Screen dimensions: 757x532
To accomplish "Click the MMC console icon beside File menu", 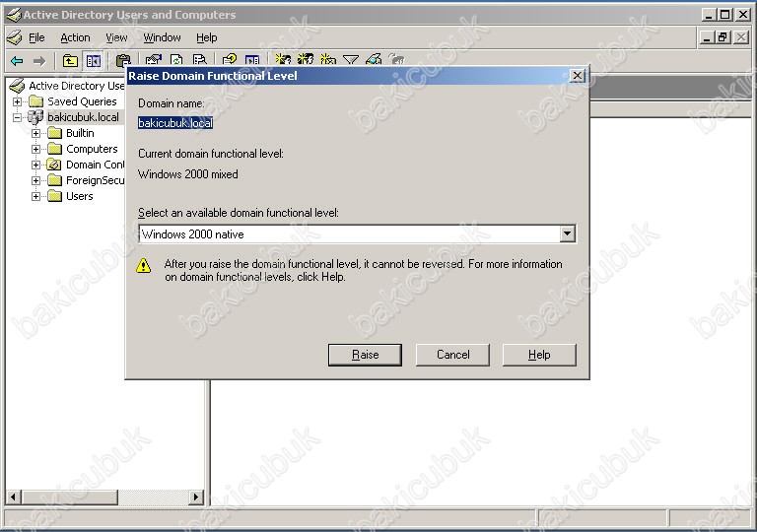I will pos(15,37).
